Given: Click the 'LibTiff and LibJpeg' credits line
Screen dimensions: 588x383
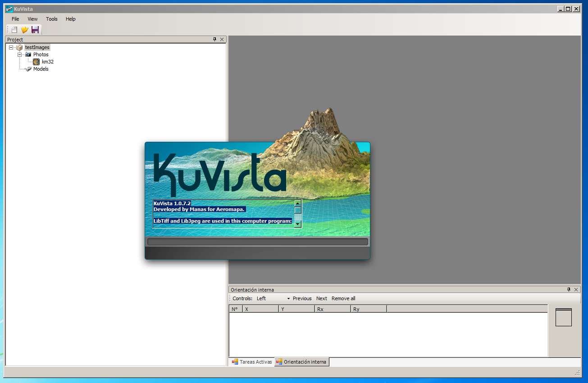Looking at the screenshot, I should [x=223, y=221].
